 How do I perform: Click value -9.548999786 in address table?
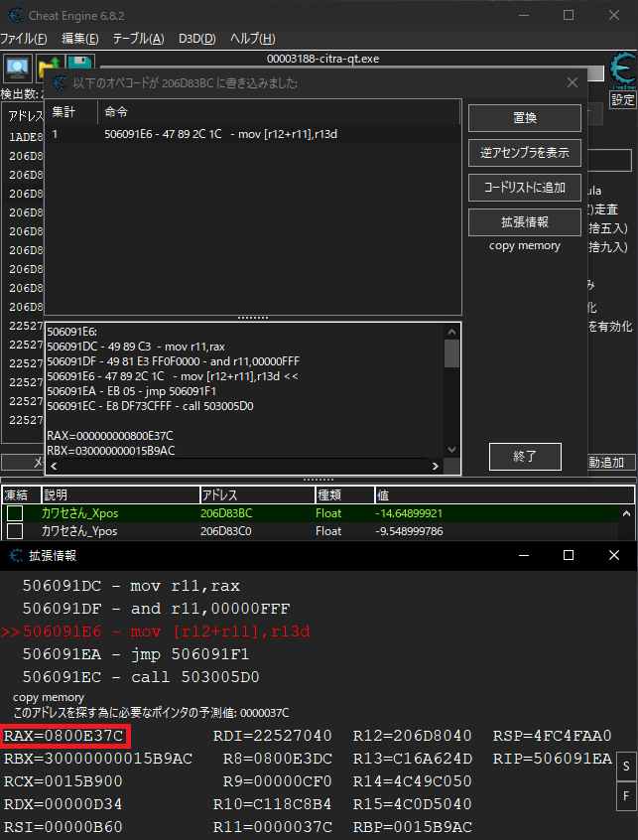pyautogui.click(x=409, y=531)
